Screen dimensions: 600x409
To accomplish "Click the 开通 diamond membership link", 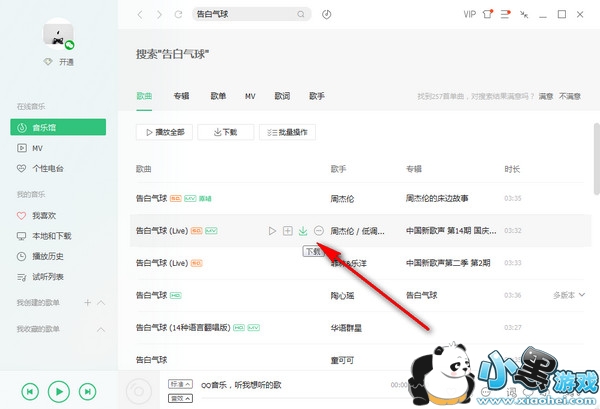I will point(59,62).
